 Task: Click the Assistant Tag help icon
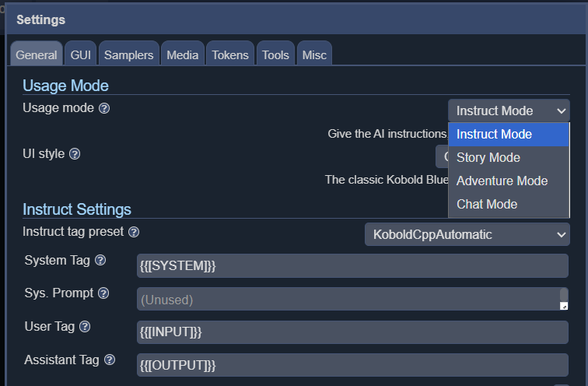tap(110, 360)
